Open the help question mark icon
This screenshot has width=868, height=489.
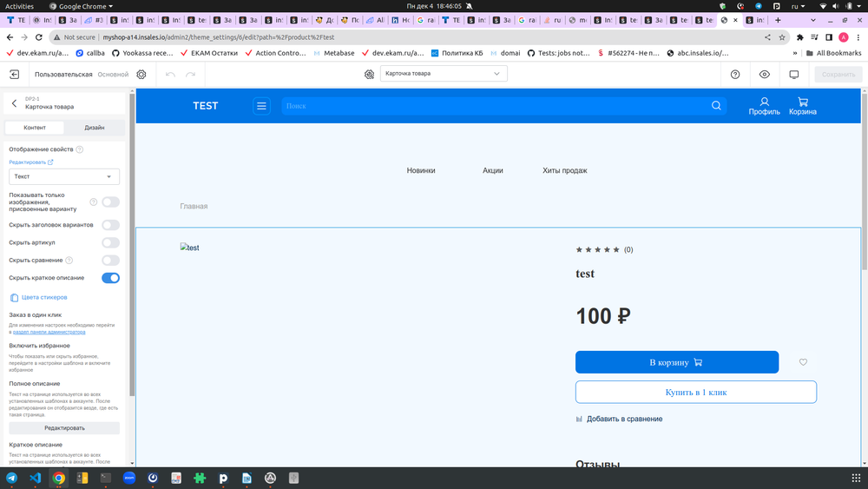coord(735,75)
